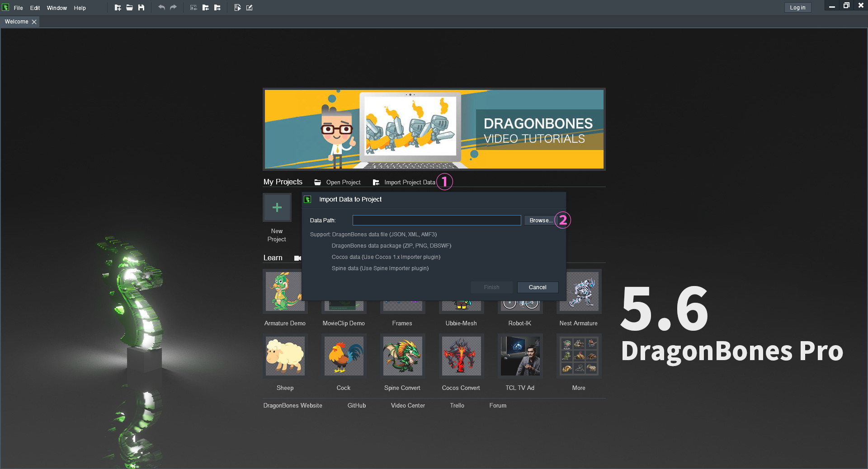Restore down the application window
The image size is (868, 469).
click(846, 6)
